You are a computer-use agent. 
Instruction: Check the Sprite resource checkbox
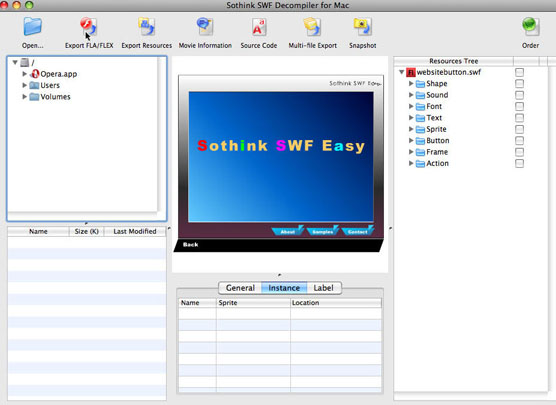click(x=519, y=129)
